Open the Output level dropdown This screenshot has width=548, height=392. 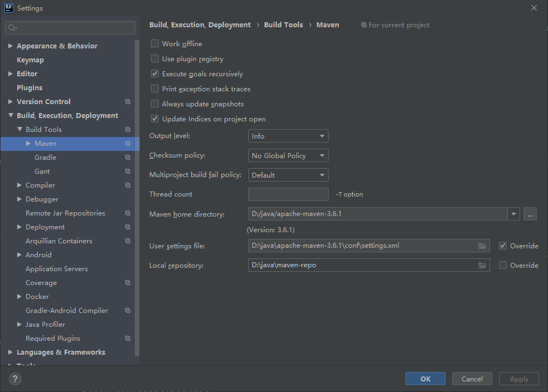click(x=288, y=136)
